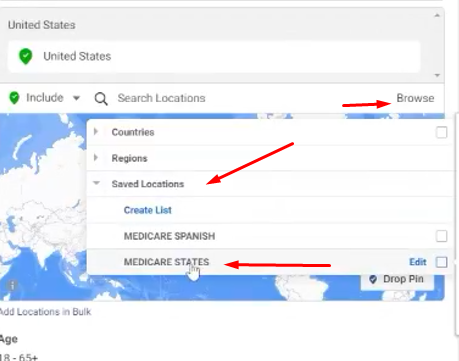The height and width of the screenshot is (361, 459).
Task: Check the MEDICARE SPANISH checkbox
Action: point(441,236)
